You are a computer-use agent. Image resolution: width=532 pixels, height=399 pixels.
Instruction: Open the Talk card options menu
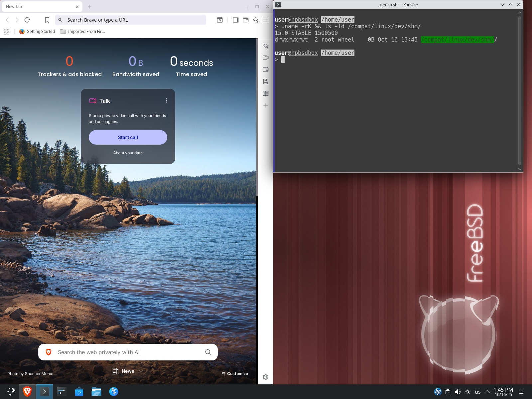pos(167,100)
